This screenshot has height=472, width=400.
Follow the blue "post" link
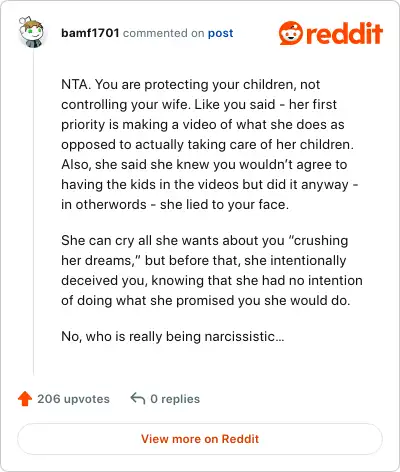[220, 33]
